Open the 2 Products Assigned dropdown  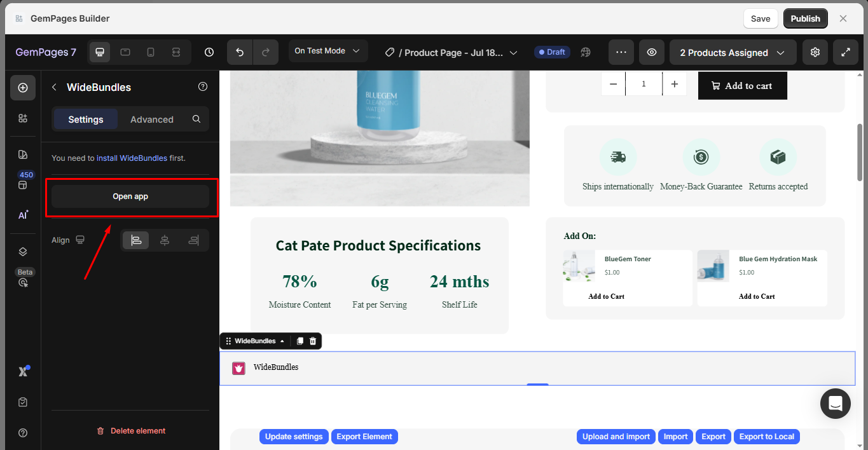[x=733, y=53]
